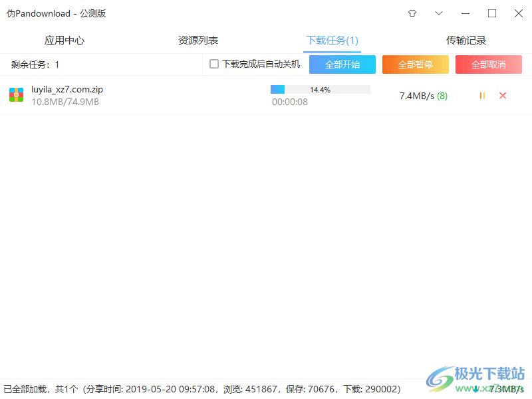Cancel the download with the red X
Screen dimensions: 532x399
[502, 96]
